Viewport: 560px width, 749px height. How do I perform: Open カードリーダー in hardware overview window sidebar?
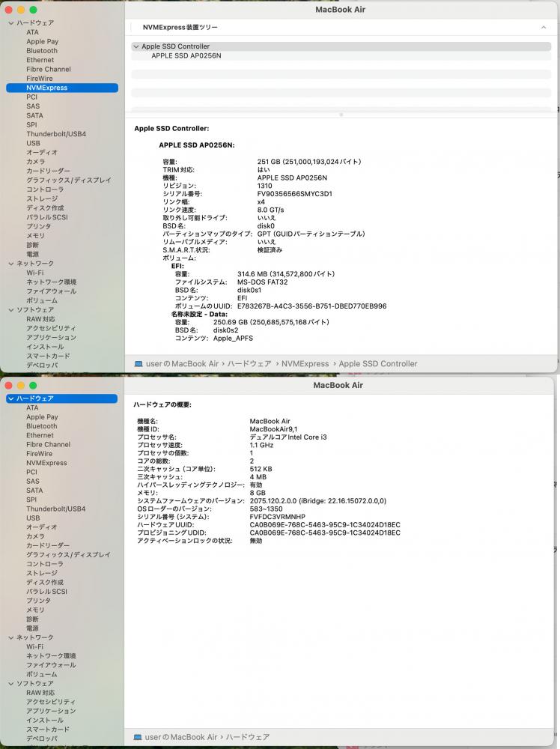click(48, 545)
